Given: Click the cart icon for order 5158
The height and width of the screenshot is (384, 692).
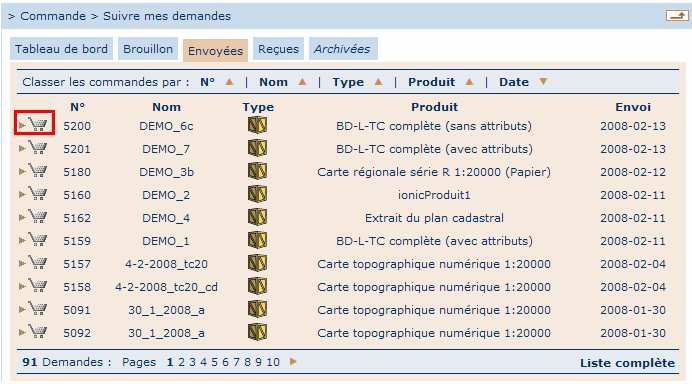Looking at the screenshot, I should (38, 285).
